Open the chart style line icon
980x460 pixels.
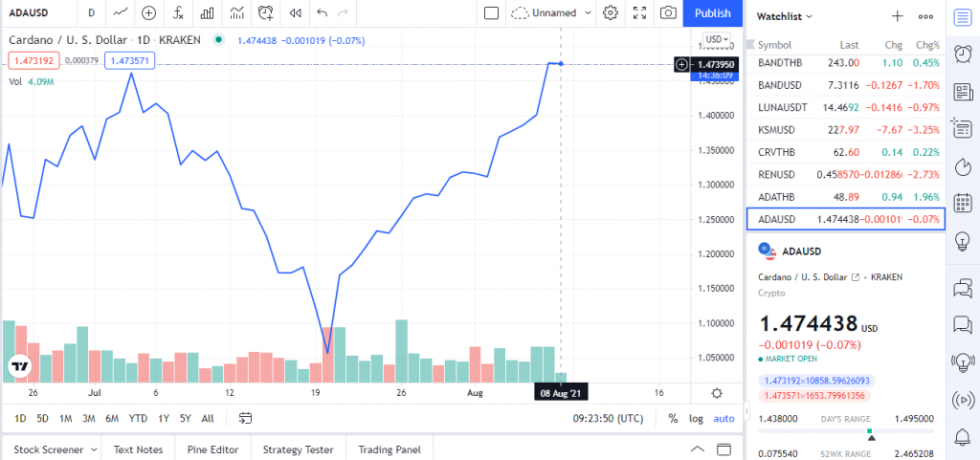coord(120,12)
